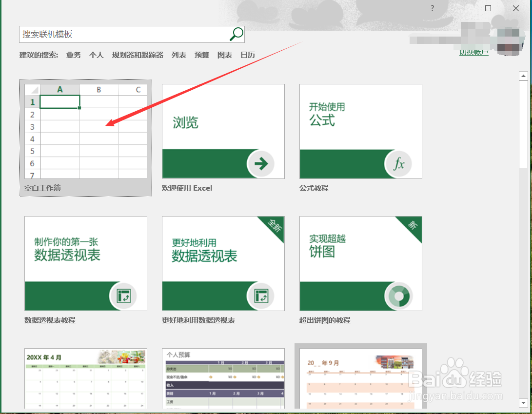532x414 pixels.
Task: Close the Excel start window
Action: tap(516, 8)
